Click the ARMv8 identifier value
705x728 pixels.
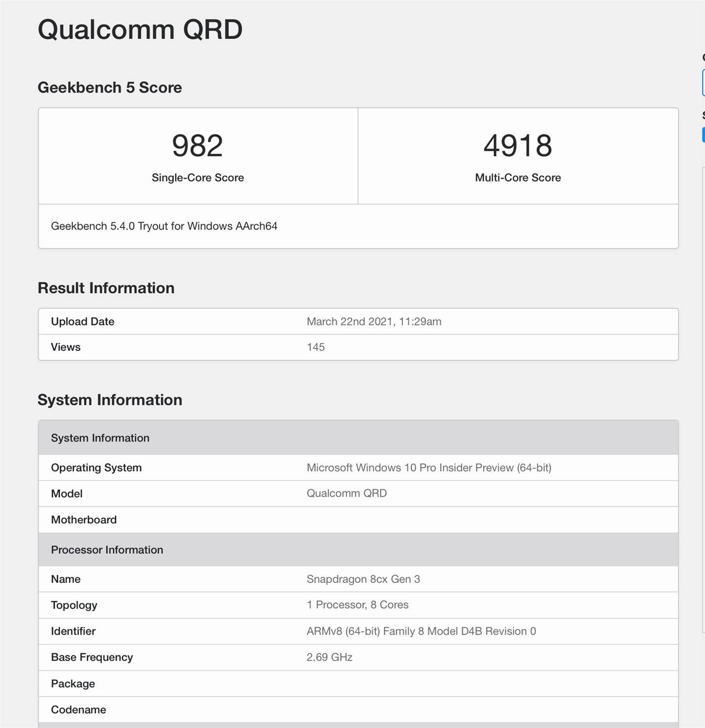(421, 631)
